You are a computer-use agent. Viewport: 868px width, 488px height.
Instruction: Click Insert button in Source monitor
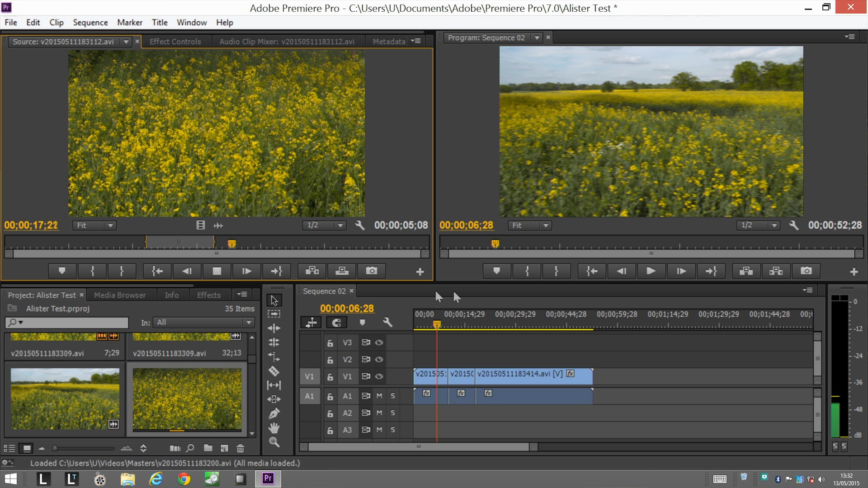[x=312, y=271]
